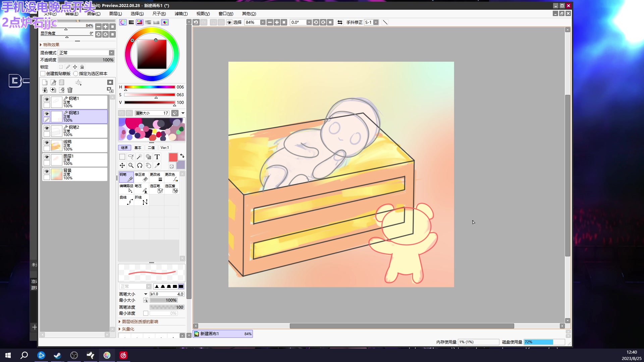
Task: Swap foreground and background colors
Action: tap(182, 156)
